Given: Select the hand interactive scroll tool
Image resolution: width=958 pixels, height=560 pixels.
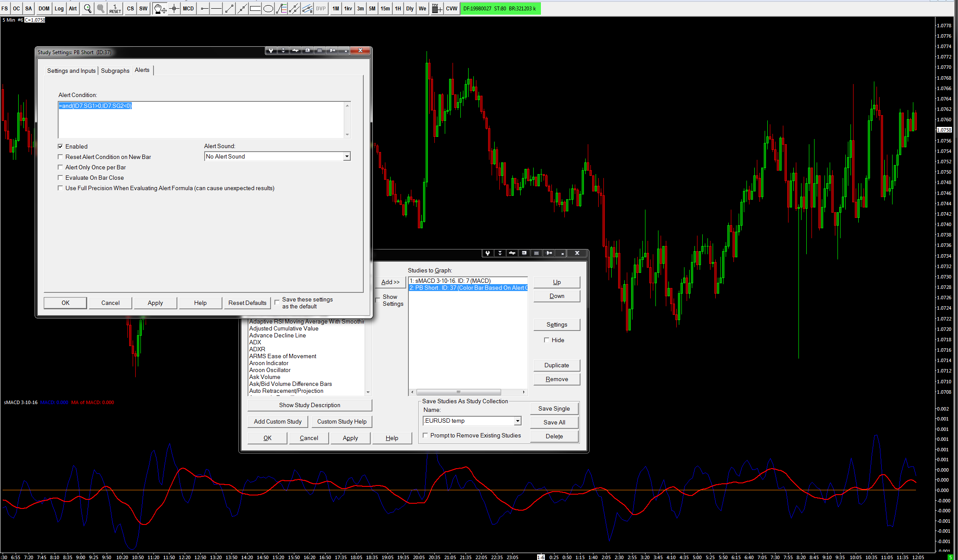Looking at the screenshot, I should point(160,8).
